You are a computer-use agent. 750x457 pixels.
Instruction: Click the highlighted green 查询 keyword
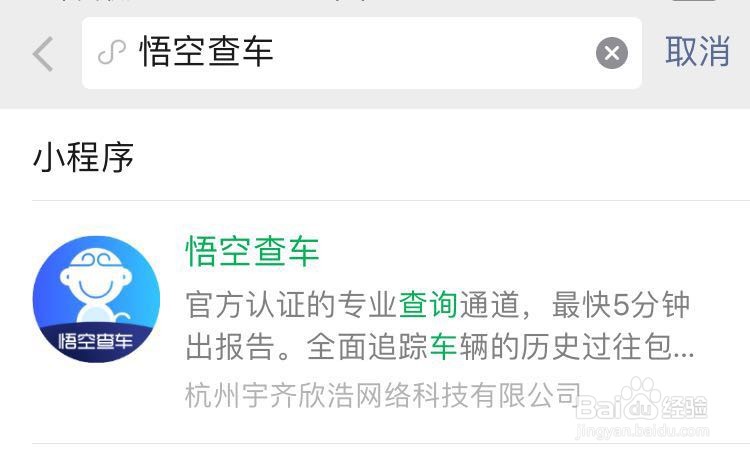pos(428,304)
